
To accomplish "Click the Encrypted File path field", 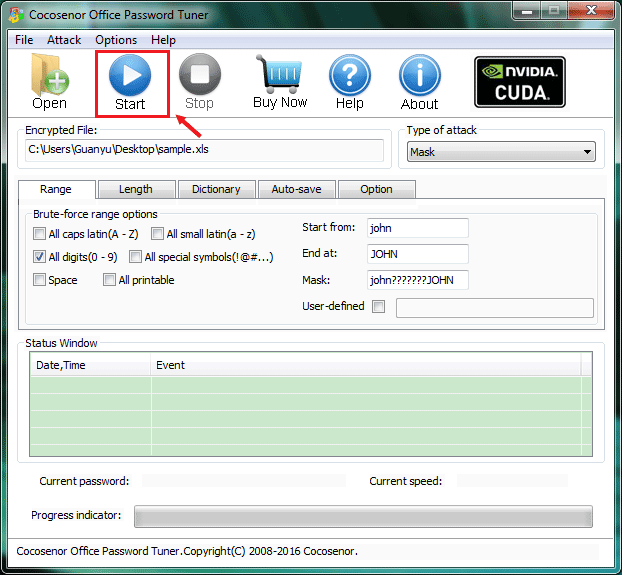I will point(204,150).
